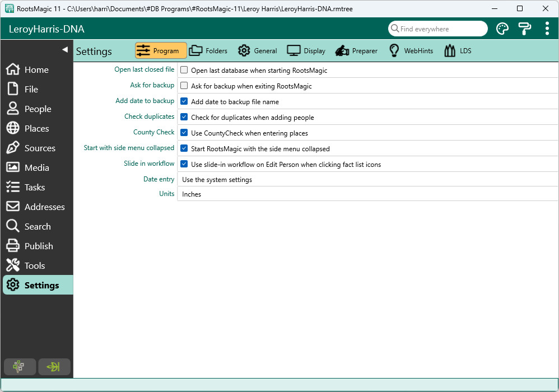Disable slide-in workflow on Edit Person

[x=184, y=164]
